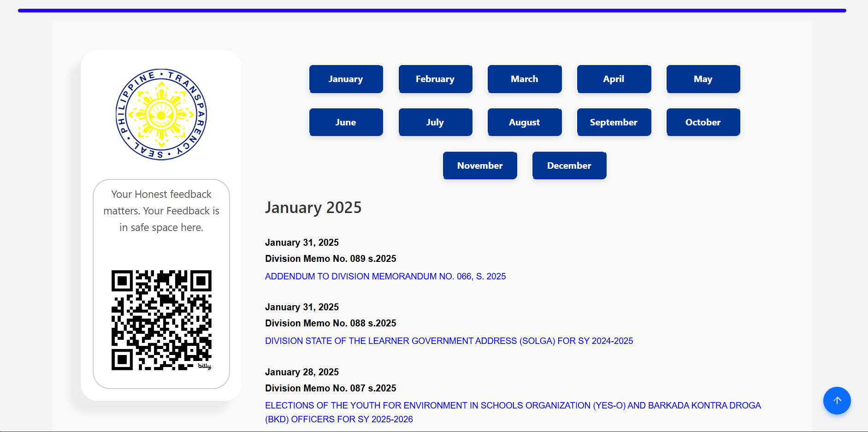Open the June memos

(346, 122)
